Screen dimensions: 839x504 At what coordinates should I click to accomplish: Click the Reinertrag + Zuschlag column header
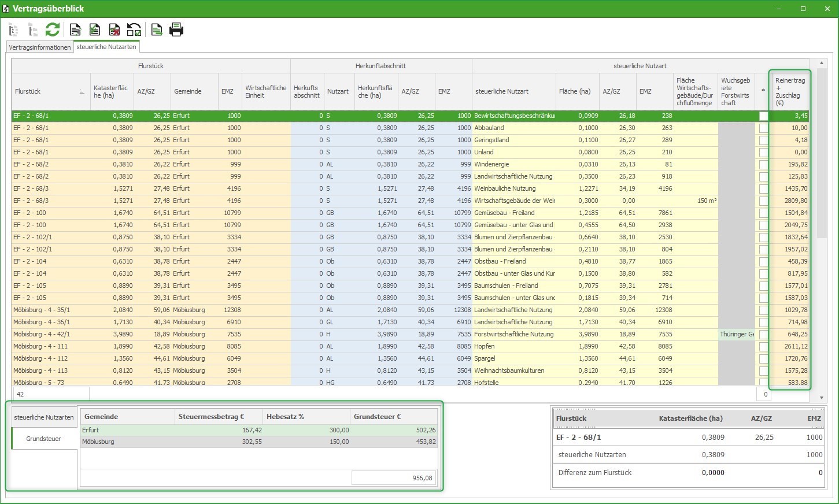tap(790, 91)
